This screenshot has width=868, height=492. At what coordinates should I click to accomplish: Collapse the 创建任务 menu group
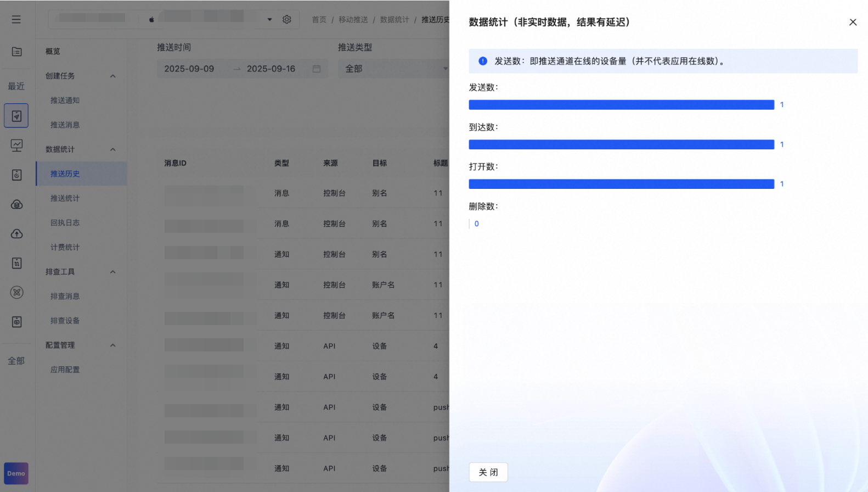pos(113,76)
